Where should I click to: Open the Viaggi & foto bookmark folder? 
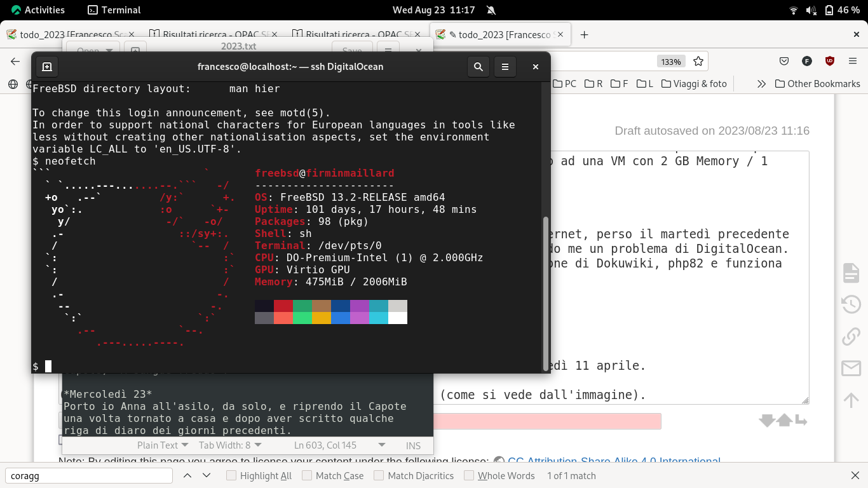(x=694, y=84)
